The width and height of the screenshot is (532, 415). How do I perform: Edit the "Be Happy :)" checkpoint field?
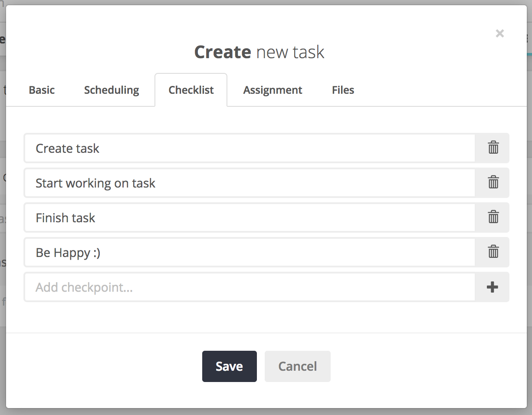pyautogui.click(x=250, y=252)
